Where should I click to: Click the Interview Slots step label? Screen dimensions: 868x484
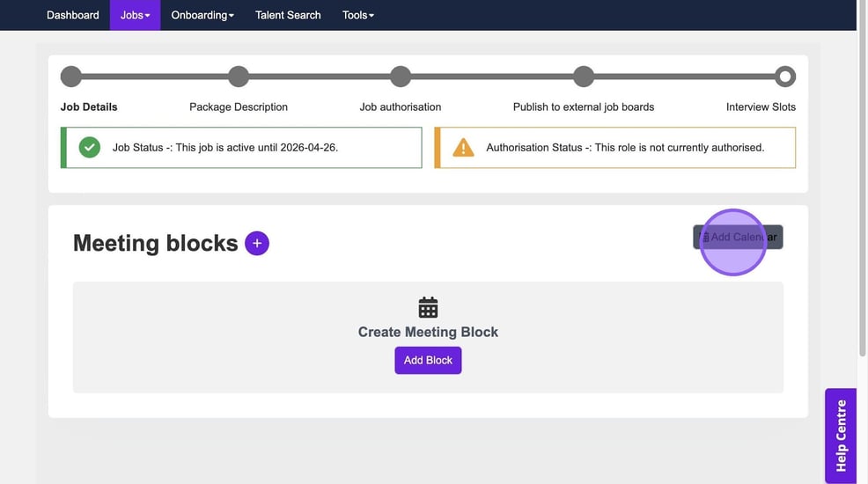pyautogui.click(x=761, y=106)
